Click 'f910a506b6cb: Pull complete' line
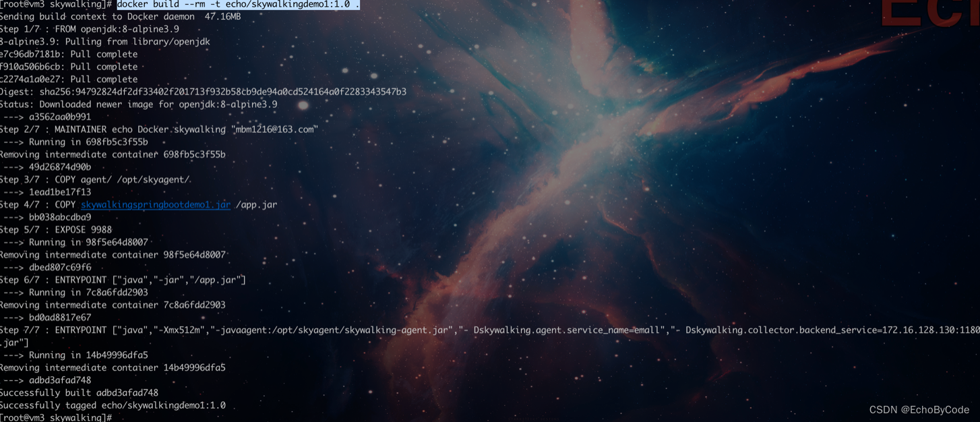 coord(69,67)
